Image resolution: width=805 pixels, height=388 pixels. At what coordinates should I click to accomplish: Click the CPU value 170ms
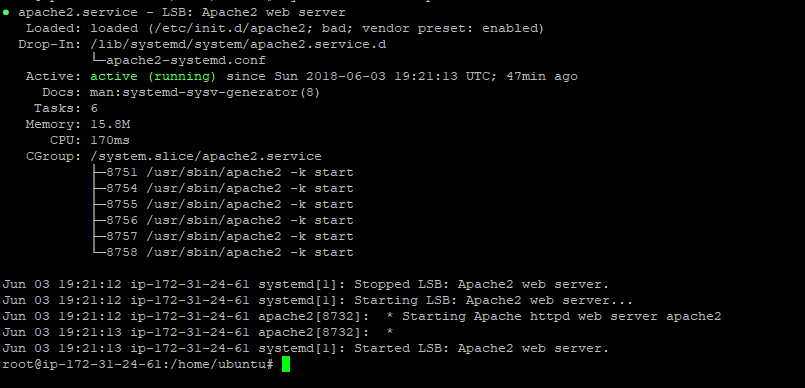110,140
